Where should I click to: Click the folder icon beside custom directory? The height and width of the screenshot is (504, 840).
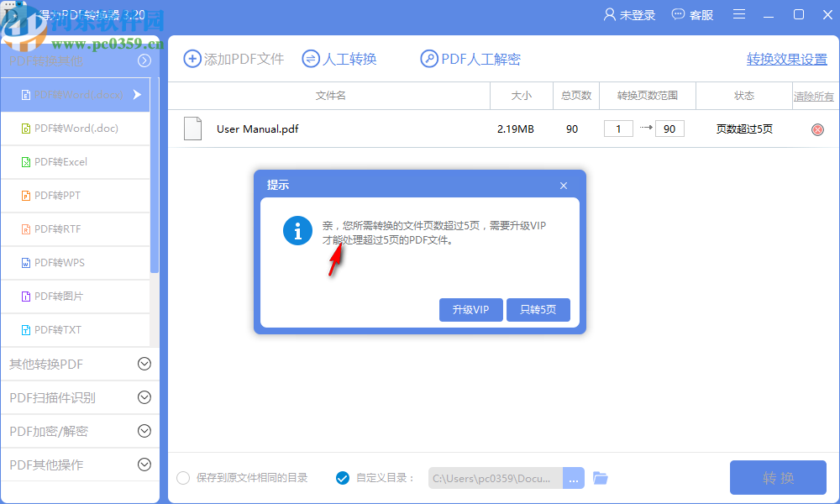point(600,477)
